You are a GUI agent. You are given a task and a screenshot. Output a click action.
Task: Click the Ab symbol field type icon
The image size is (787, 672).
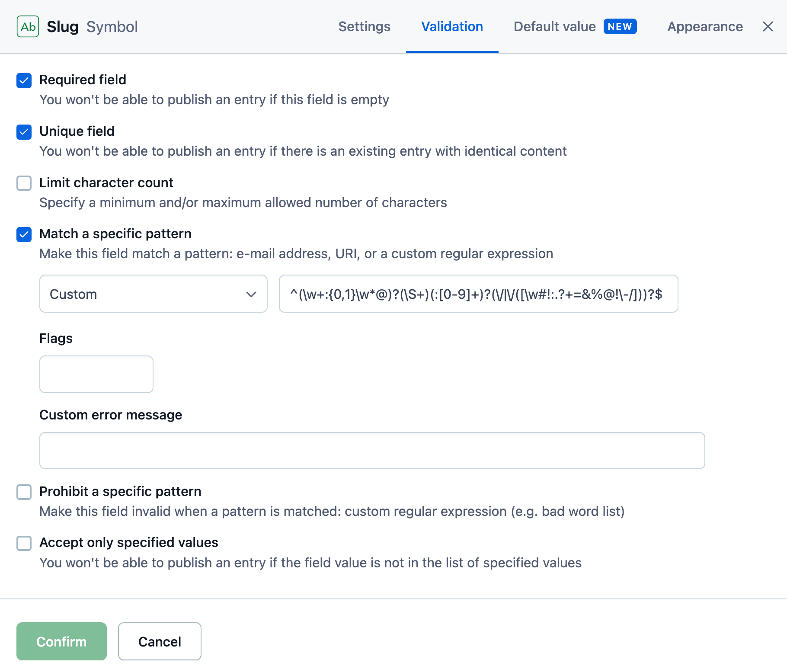pos(28,27)
